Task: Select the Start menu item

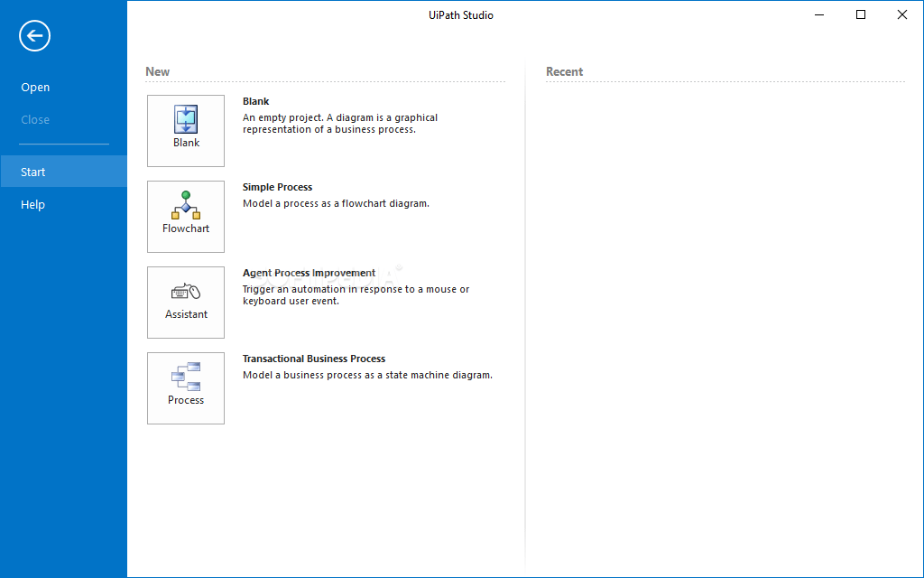Action: (x=64, y=172)
